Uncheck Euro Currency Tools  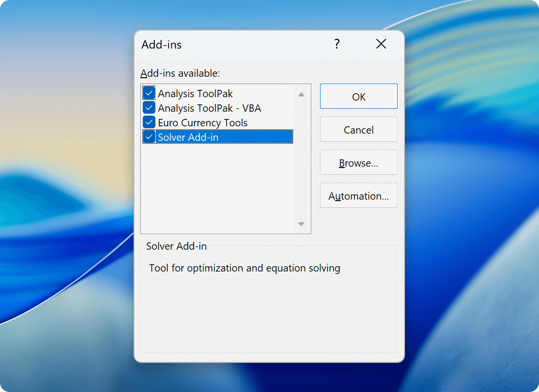tap(149, 122)
